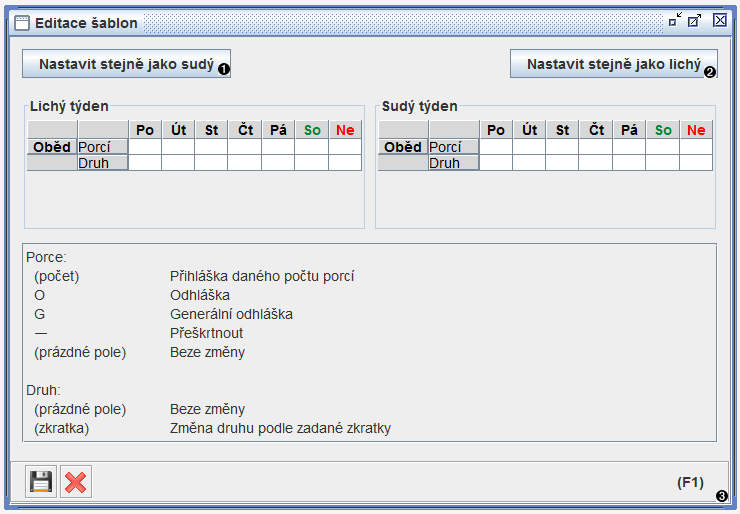Viewport: 740px width, 514px height.
Task: Select Druh cell for Čt in Sudý týden
Action: pyautogui.click(x=596, y=163)
